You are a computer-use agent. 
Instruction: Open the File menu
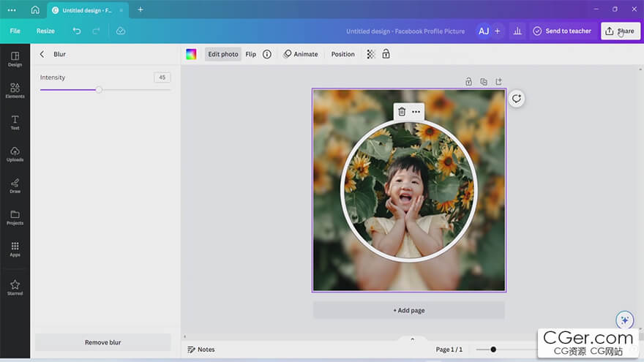15,31
